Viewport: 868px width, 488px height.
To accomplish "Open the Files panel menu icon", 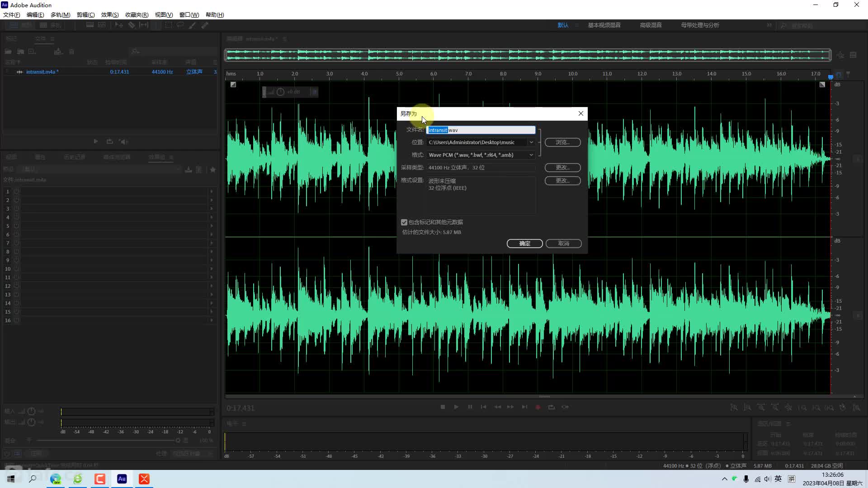I will click(52, 39).
